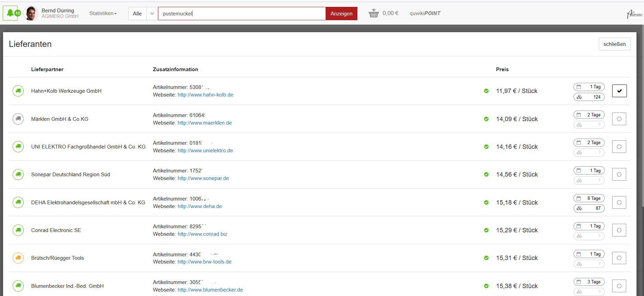
Task: Select Sonepar Deutschland as supplier
Action: point(619,175)
